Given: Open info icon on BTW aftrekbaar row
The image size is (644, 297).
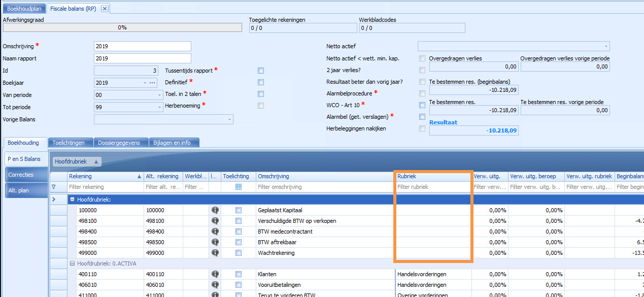Looking at the screenshot, I should (215, 242).
